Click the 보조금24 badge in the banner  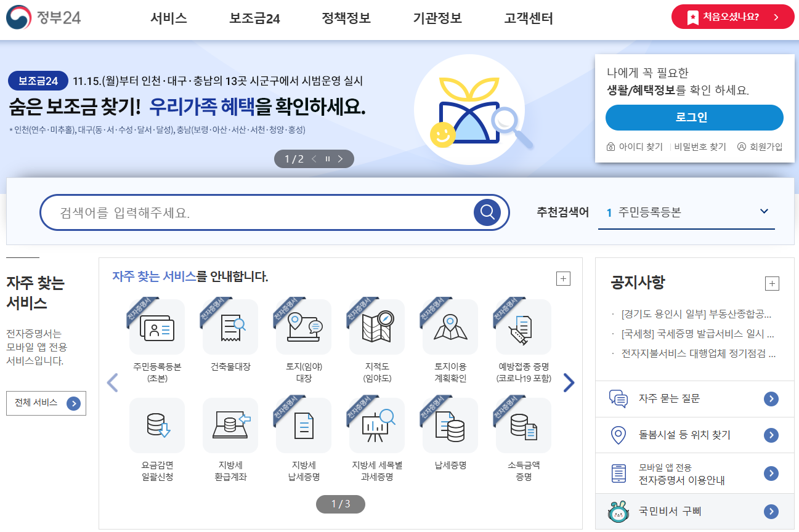(38, 81)
